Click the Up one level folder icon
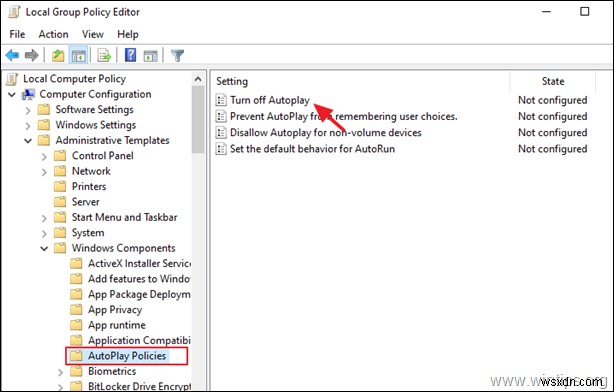The image size is (614, 392). (58, 55)
